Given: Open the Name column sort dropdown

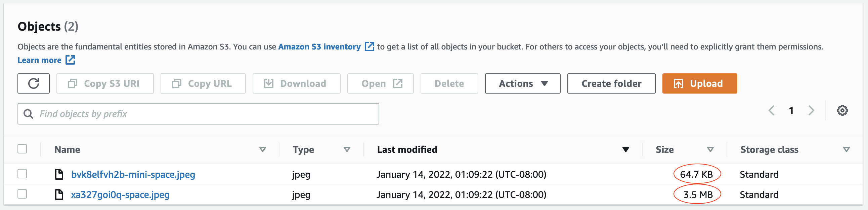Looking at the screenshot, I should (x=262, y=149).
